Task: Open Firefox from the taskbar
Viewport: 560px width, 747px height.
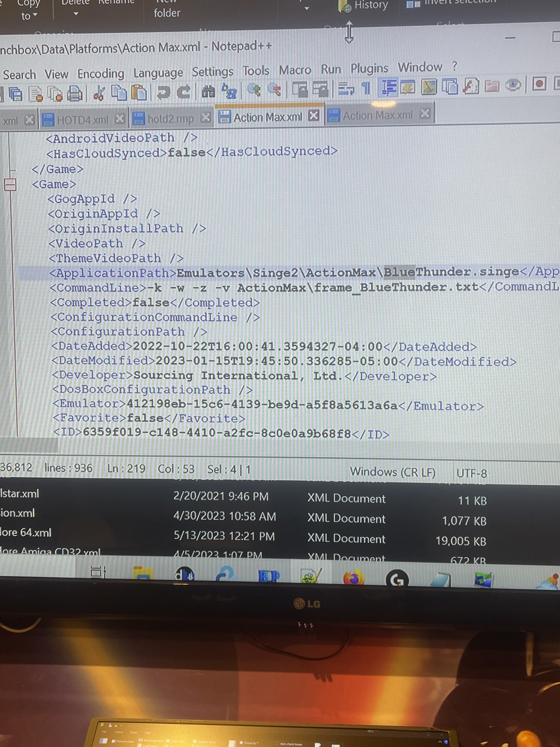Action: coord(353,576)
